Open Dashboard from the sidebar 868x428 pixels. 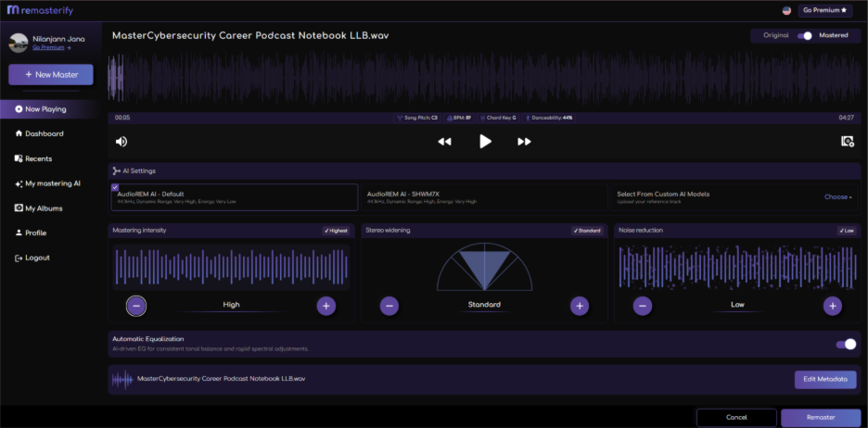[x=44, y=134]
